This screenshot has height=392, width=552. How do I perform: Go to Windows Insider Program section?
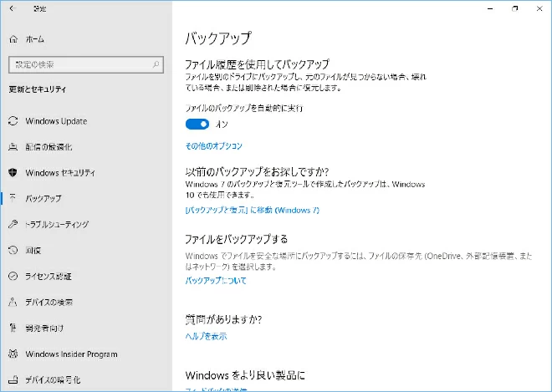tap(71, 354)
